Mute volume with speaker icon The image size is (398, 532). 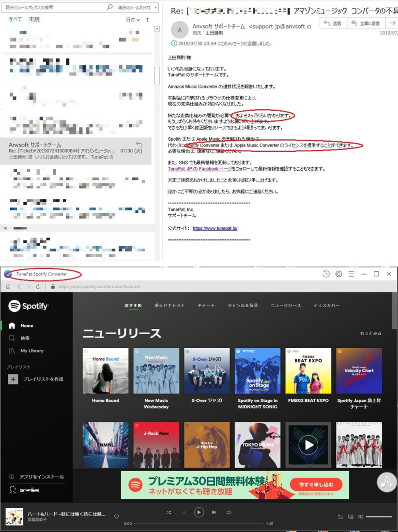click(360, 517)
